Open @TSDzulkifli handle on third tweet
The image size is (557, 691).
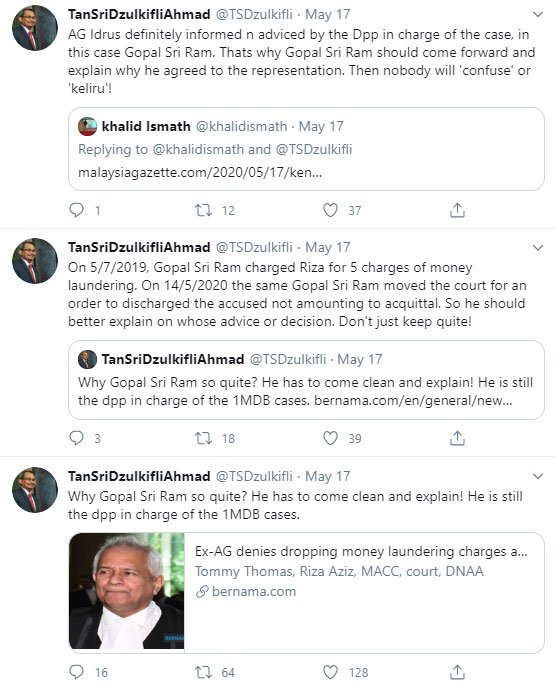[254, 476]
